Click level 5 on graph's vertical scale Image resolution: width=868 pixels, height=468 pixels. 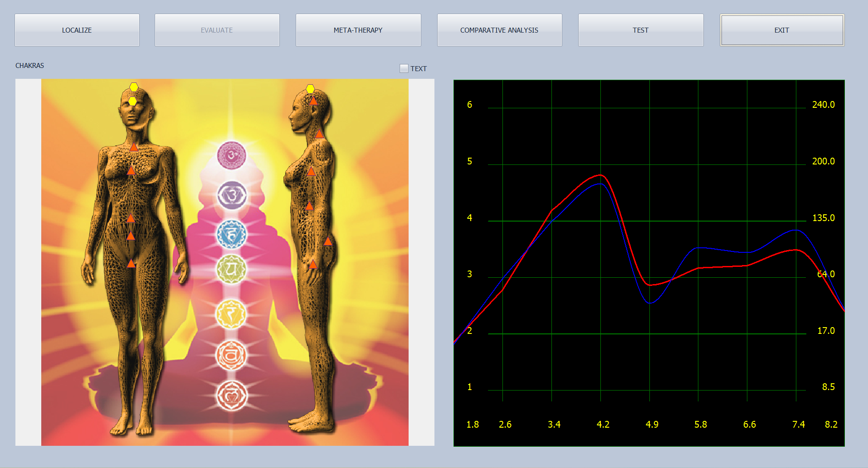tap(469, 161)
